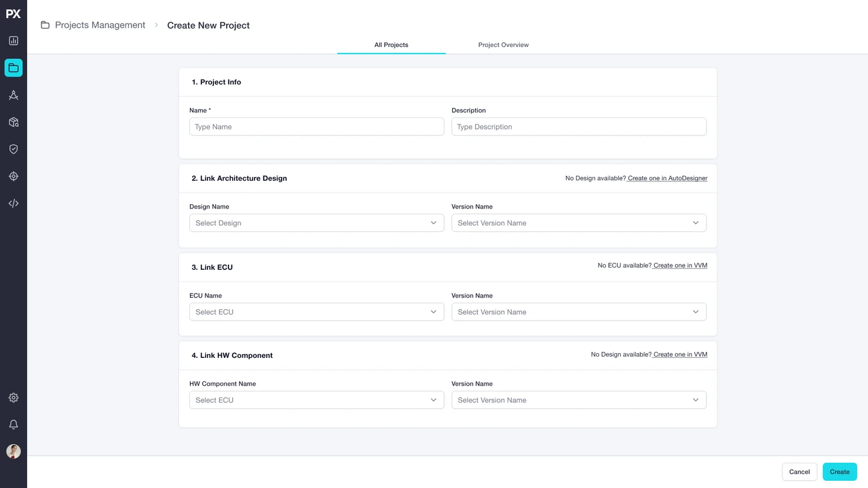868x488 pixels.
Task: Open notifications bell icon
Action: [13, 425]
